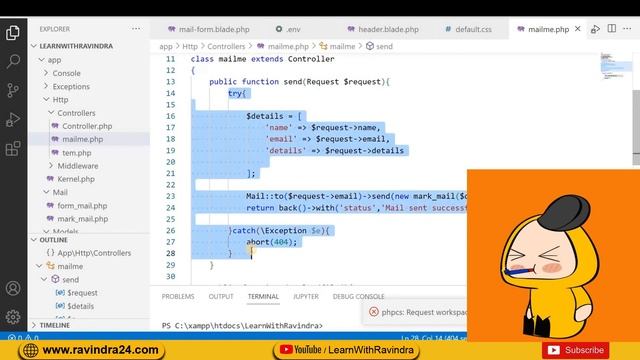Click the Ln 28 cursor position status item
The image size is (640, 360).
click(433, 338)
